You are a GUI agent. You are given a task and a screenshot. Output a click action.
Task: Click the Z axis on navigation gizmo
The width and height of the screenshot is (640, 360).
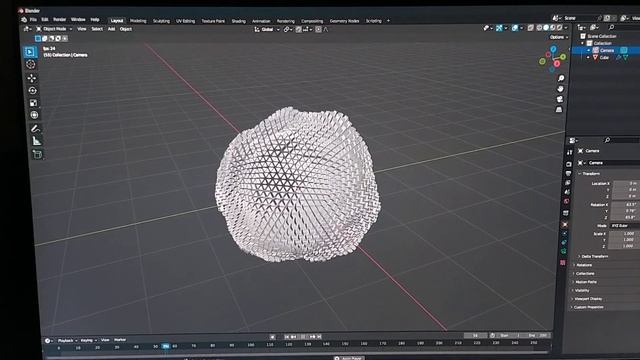pos(553,49)
